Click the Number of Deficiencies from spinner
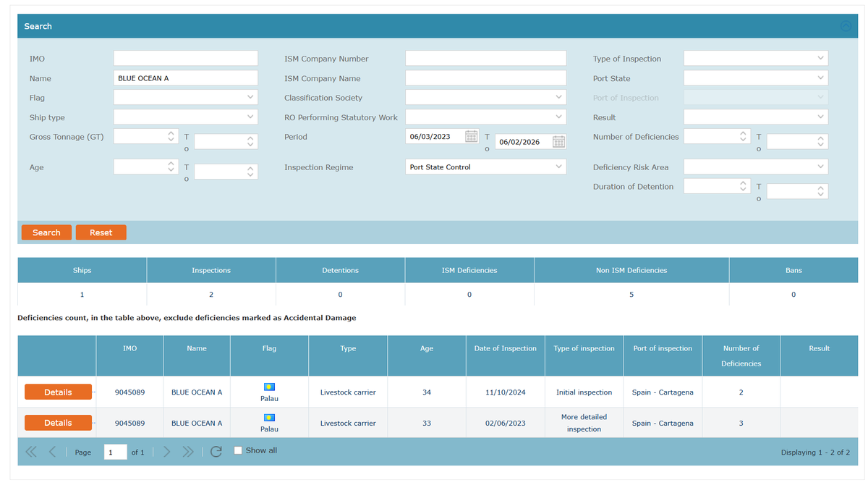 click(715, 136)
